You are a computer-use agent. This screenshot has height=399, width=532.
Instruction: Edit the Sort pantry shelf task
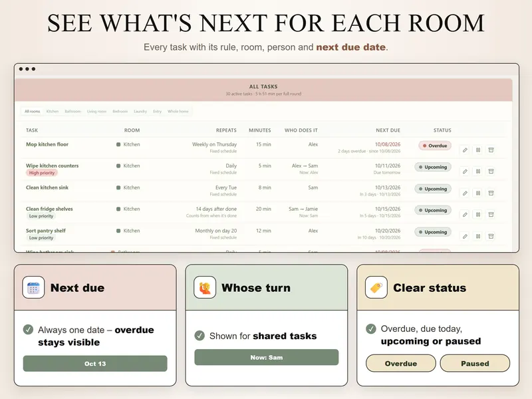tap(465, 236)
